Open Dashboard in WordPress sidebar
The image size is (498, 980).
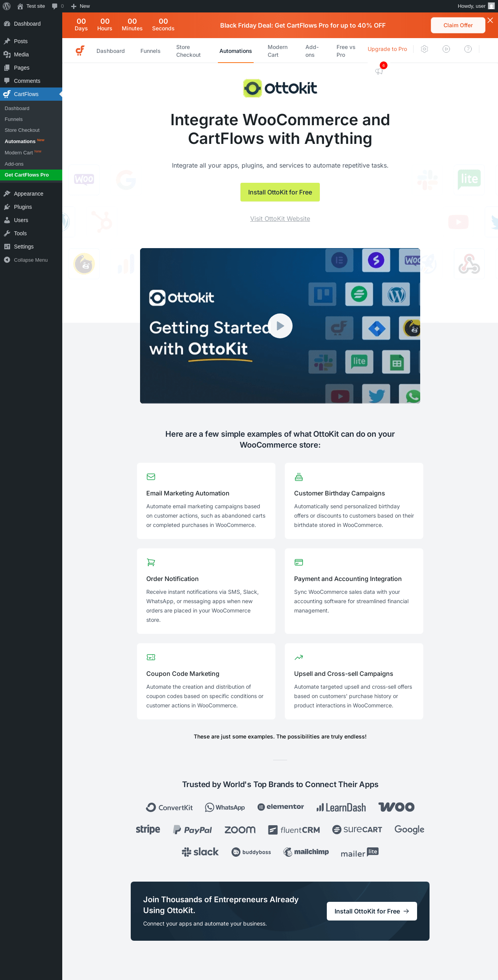[31, 24]
